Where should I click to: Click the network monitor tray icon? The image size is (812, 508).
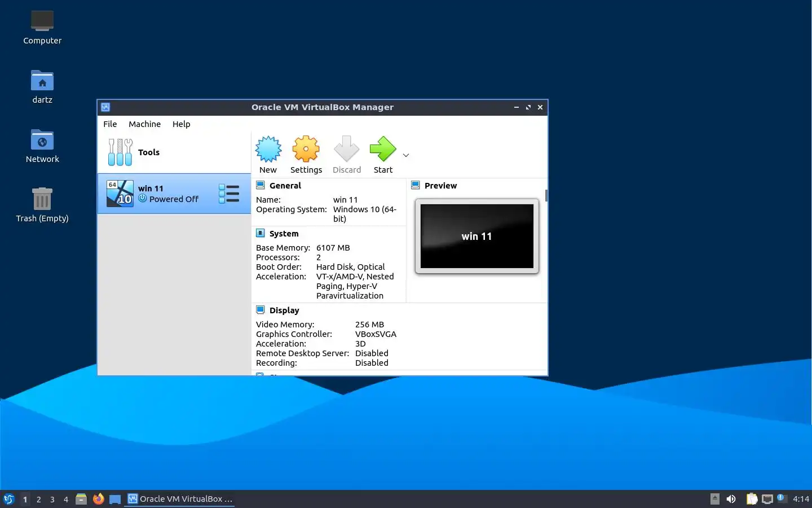point(767,499)
